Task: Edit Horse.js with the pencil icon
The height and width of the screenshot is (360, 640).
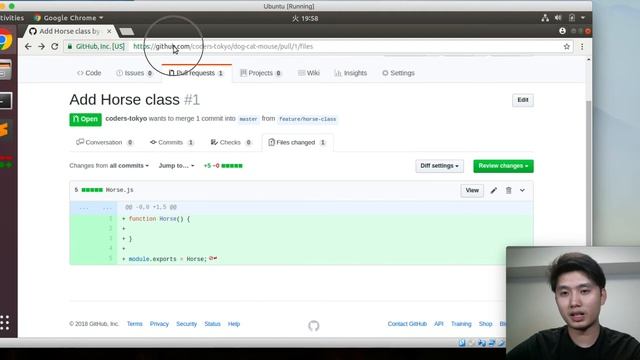Action: 493,191
